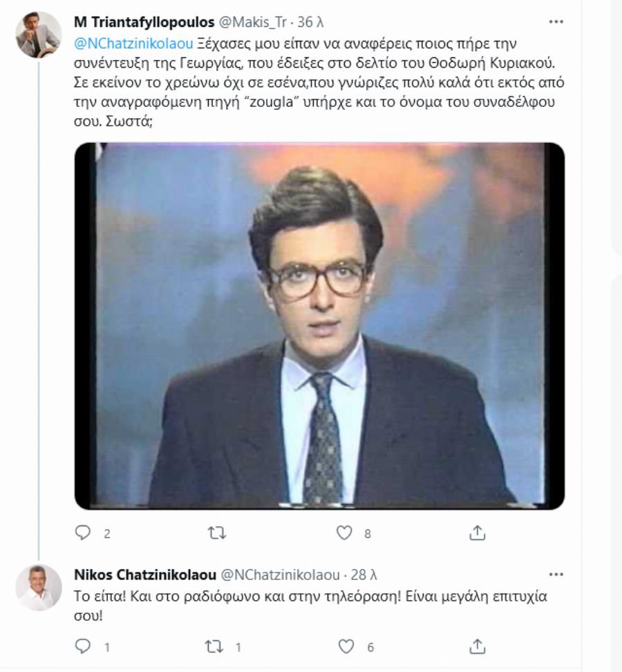This screenshot has height=672, width=622.
Task: Like Makis_Tr's tweet with heart icon
Action: coord(343,533)
